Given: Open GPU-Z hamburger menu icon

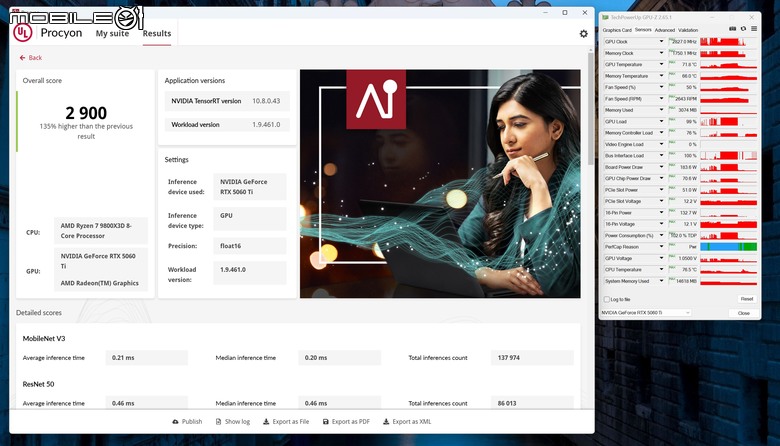Looking at the screenshot, I should pyautogui.click(x=754, y=29).
